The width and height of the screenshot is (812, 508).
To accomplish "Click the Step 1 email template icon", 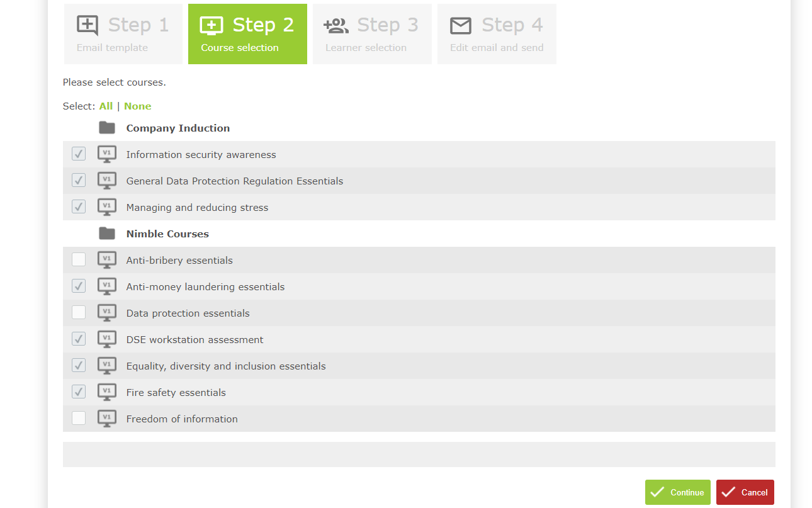I will pyautogui.click(x=87, y=25).
